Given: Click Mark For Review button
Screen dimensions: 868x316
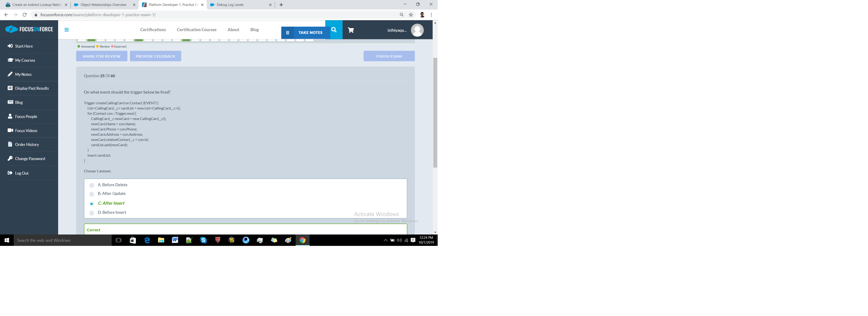Looking at the screenshot, I should (x=101, y=56).
